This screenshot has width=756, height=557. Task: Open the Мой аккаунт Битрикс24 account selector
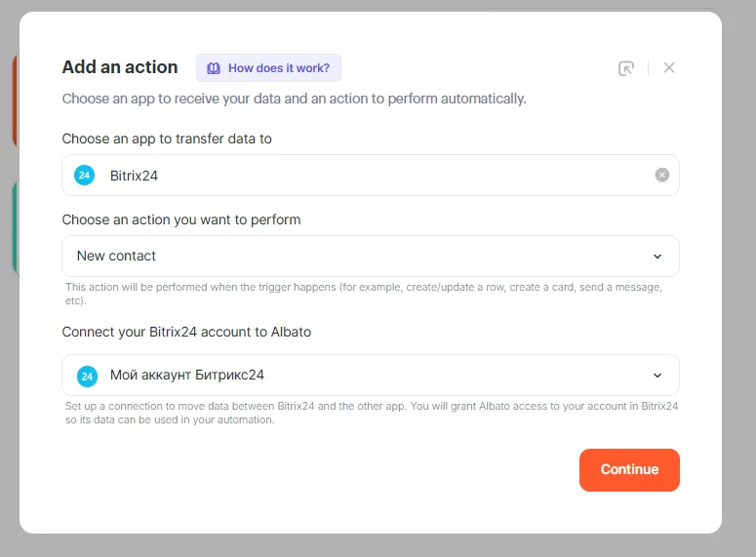pyautogui.click(x=361, y=376)
